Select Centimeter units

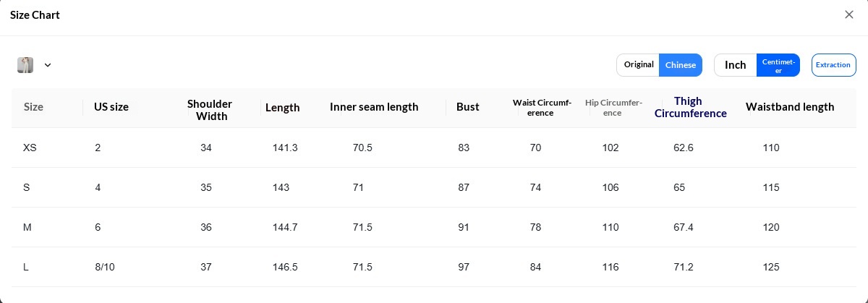778,65
